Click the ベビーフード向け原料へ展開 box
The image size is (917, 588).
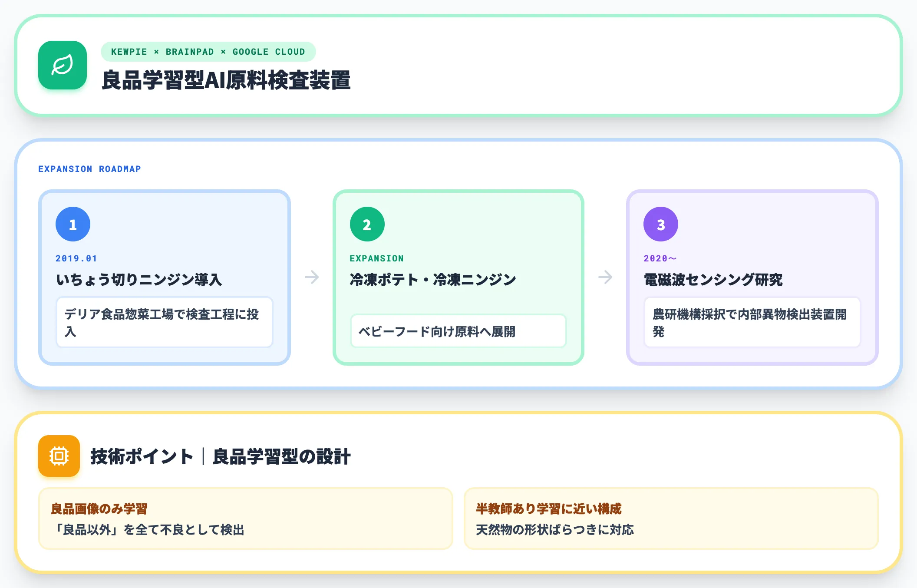point(458,331)
